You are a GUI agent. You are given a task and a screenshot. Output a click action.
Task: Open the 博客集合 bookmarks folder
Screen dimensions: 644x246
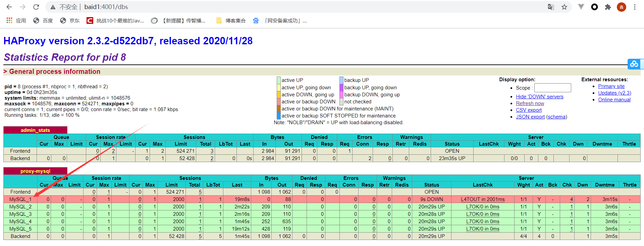coord(231,21)
